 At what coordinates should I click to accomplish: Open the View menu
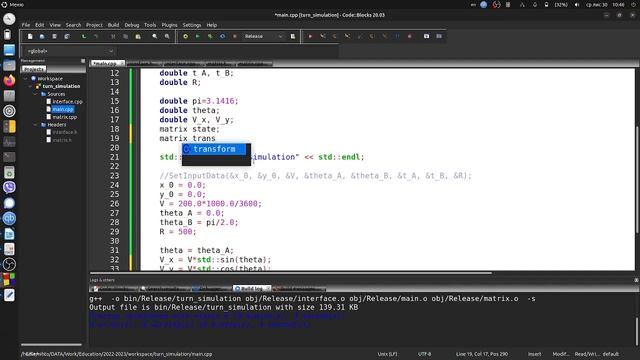(x=55, y=25)
